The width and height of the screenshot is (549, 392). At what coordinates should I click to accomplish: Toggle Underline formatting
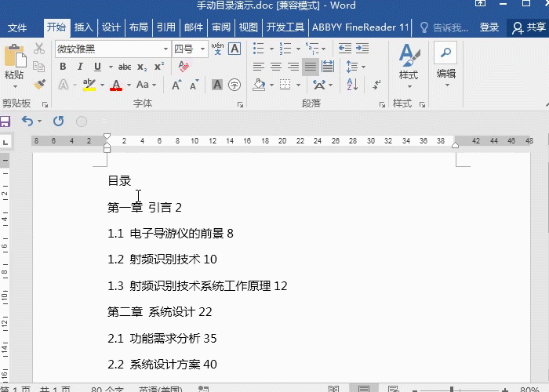click(x=98, y=67)
